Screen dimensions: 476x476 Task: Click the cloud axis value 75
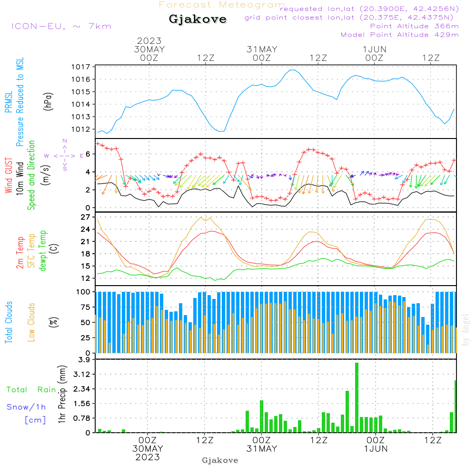[85, 307]
